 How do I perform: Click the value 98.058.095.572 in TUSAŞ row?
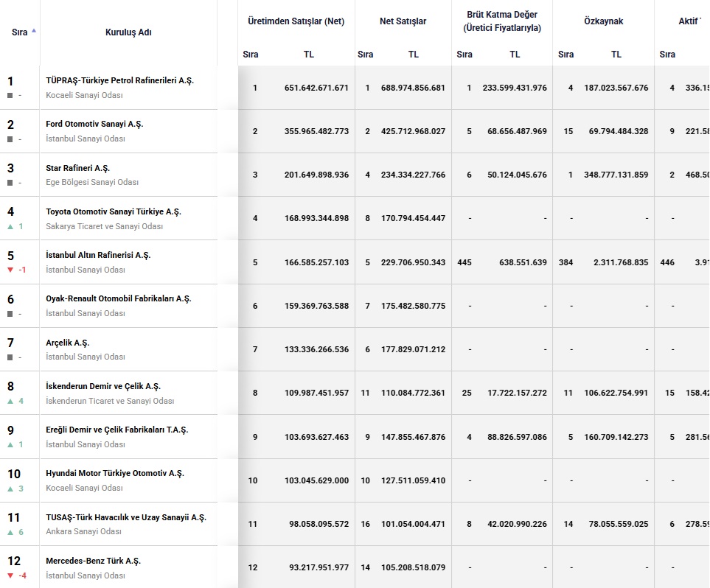point(319,524)
